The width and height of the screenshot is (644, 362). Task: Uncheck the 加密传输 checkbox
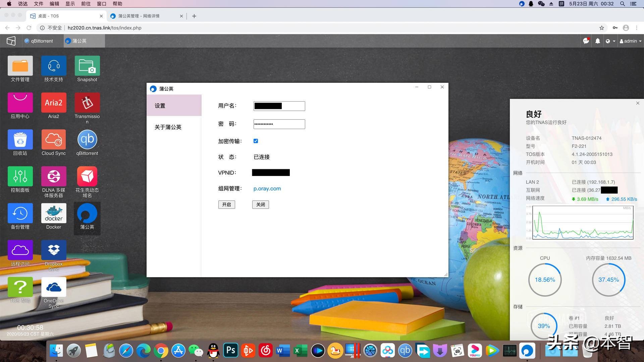256,141
